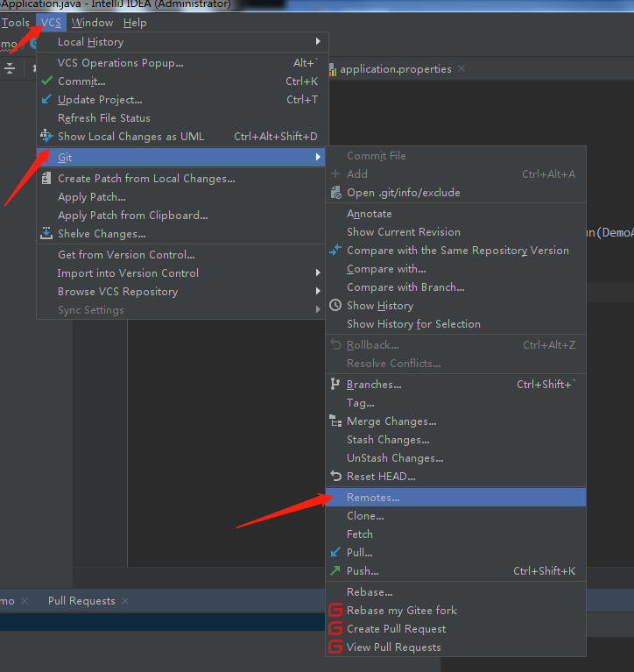Viewport: 634px width, 672px height.
Task: Choose Apply Patch... entry
Action: 180,197
